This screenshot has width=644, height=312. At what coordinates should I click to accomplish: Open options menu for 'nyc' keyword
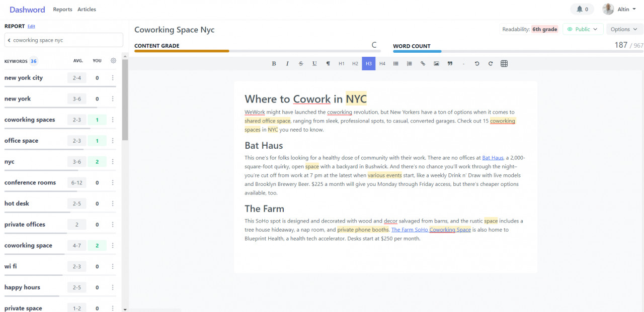point(113,162)
